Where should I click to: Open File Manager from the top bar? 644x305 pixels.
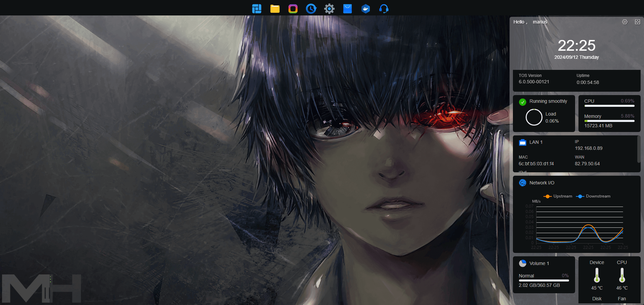point(275,9)
